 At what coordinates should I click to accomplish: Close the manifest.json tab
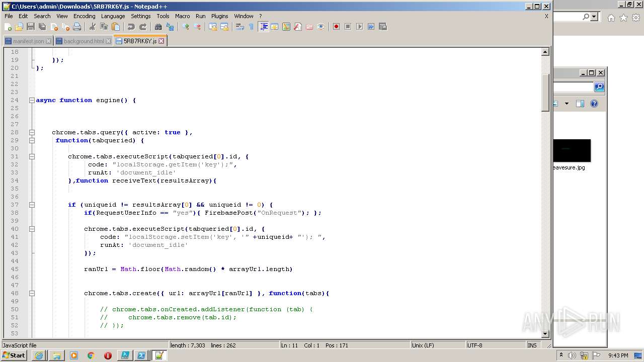(x=48, y=41)
